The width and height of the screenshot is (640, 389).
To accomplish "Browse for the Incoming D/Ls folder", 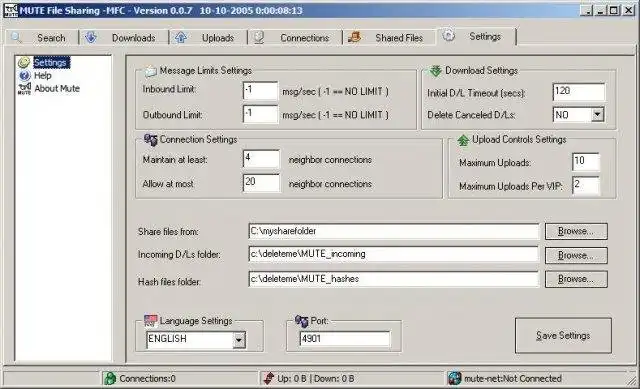I will point(576,256).
